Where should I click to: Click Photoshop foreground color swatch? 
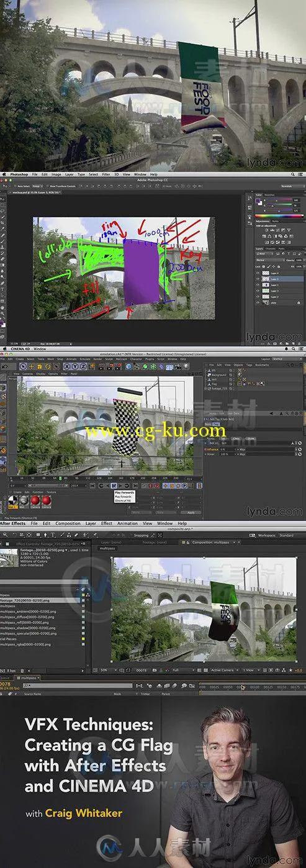[x=2, y=322]
